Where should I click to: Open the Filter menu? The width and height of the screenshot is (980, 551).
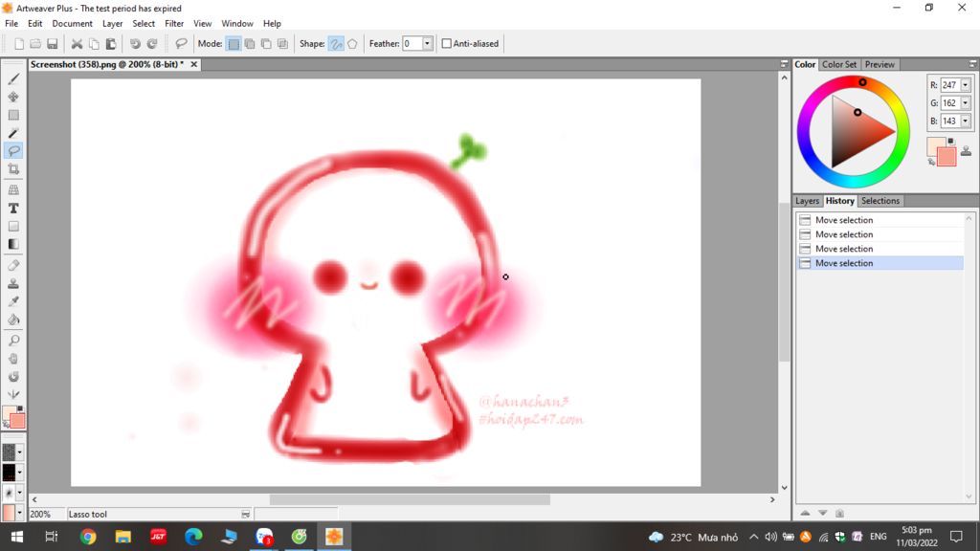(x=174, y=24)
